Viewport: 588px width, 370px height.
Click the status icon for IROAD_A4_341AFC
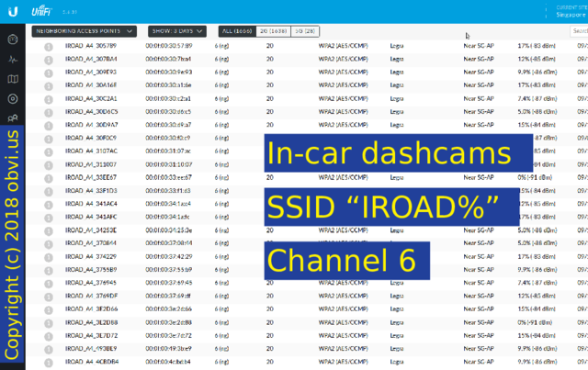49,219
